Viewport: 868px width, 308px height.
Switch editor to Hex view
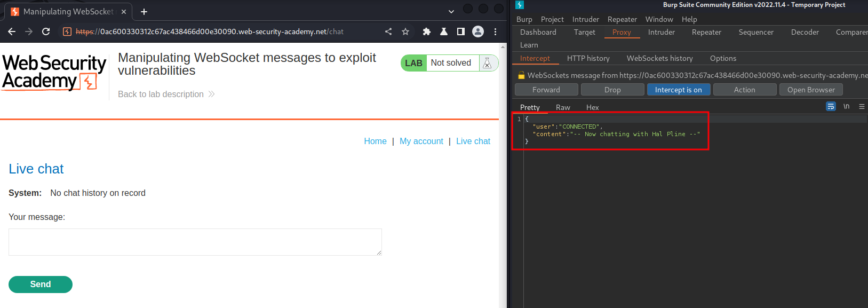592,107
